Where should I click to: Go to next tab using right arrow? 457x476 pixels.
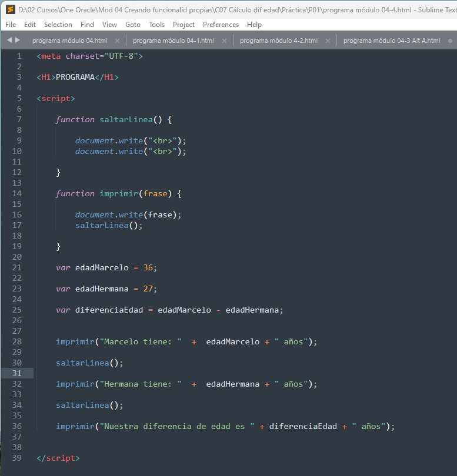point(18,40)
